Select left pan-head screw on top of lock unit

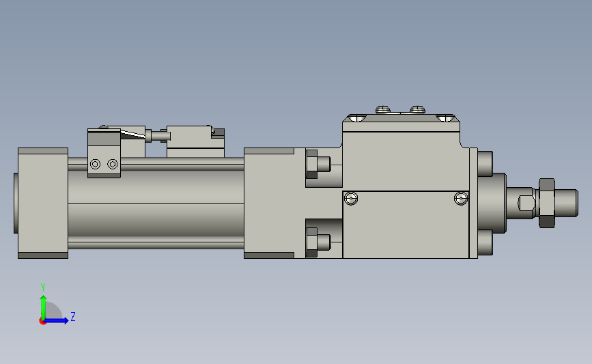pos(383,109)
